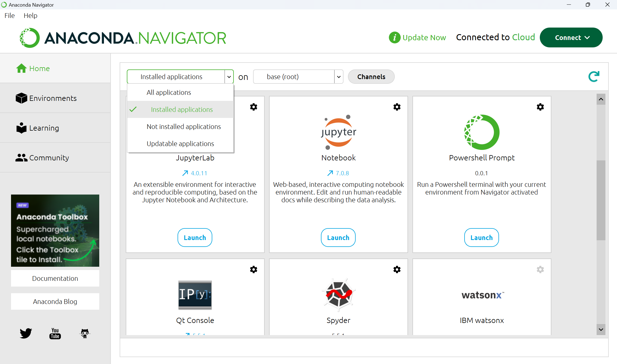The image size is (617, 364).
Task: Open Spyder tile's gear options icon
Action: tap(397, 269)
